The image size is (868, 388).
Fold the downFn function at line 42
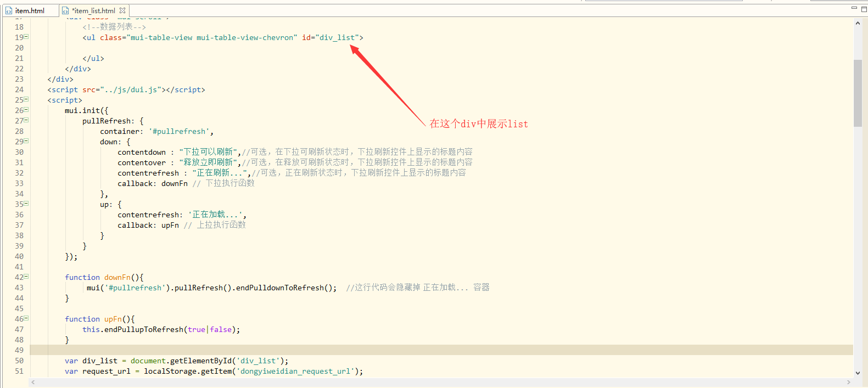click(x=26, y=277)
